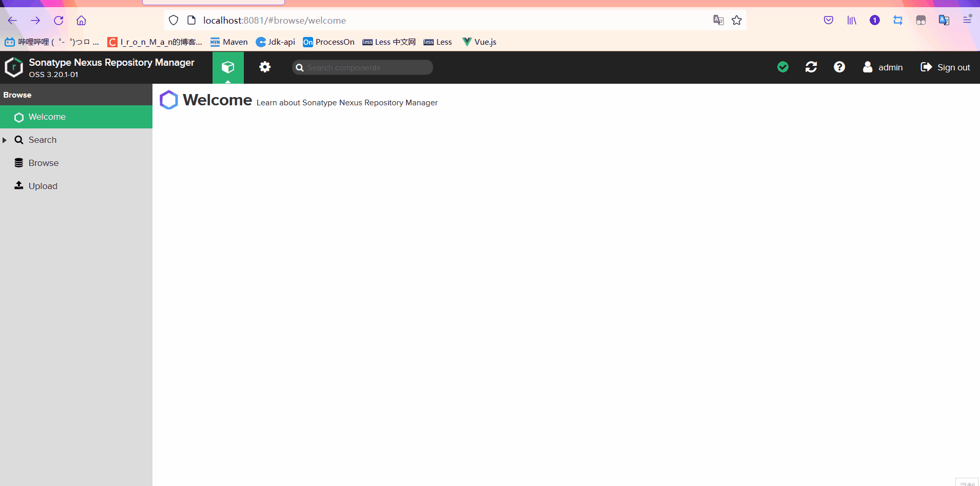Open the Jdk-api bookmark
The height and width of the screenshot is (486, 980).
tap(276, 42)
